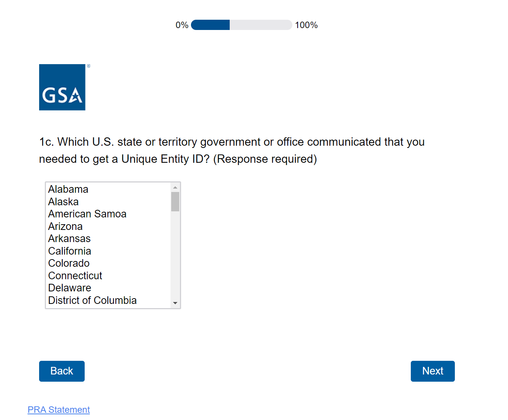Image resolution: width=508 pixels, height=420 pixels.
Task: Choose Colorado option
Action: [x=69, y=263]
